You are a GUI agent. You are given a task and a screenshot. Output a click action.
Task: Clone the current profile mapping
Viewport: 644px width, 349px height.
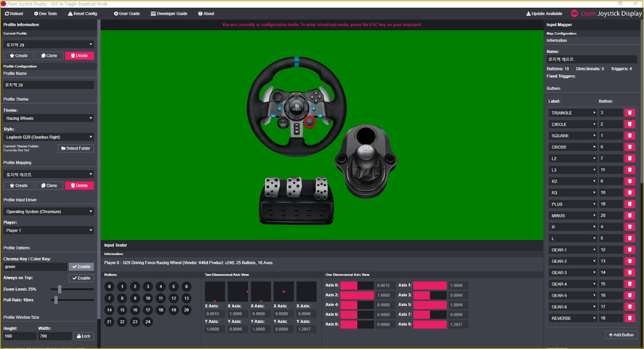coord(49,185)
